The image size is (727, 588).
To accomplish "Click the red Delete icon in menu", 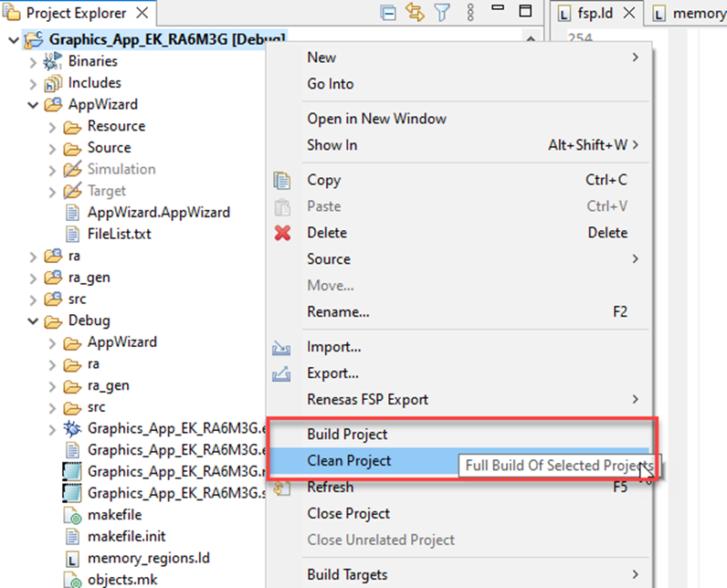I will [x=283, y=233].
